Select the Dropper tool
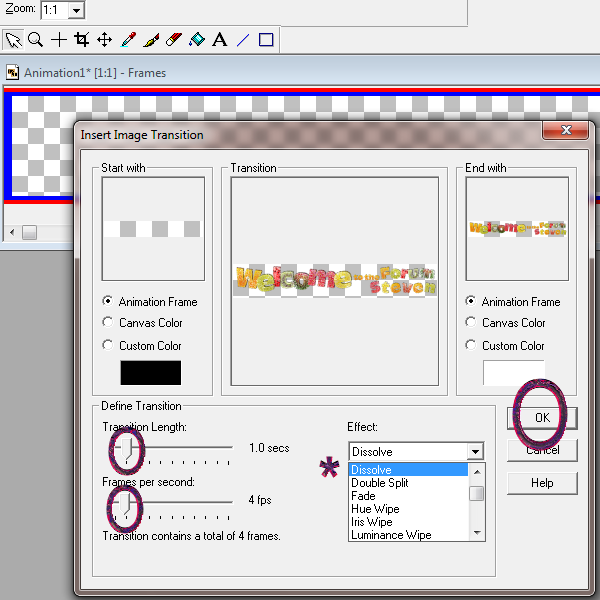The height and width of the screenshot is (600, 600). (x=128, y=40)
